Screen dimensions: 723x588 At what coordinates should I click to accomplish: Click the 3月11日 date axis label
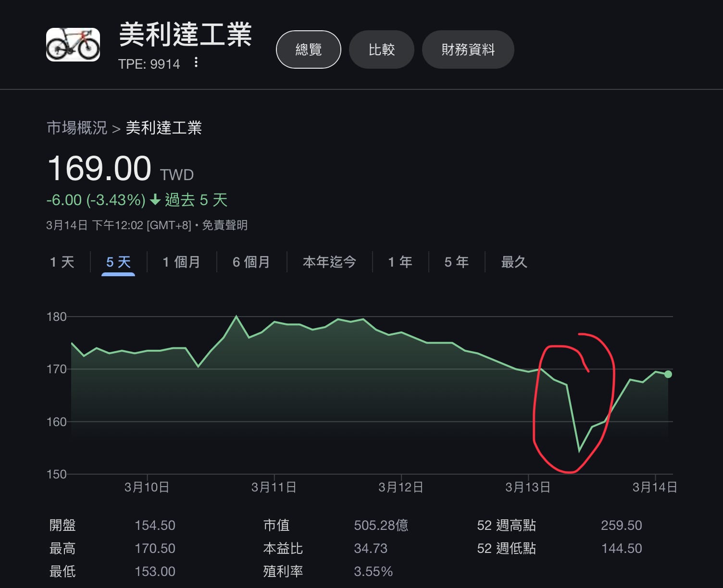pyautogui.click(x=274, y=487)
